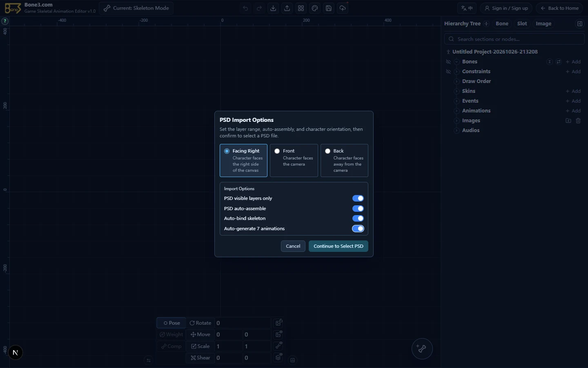Expand the Constraints tree node
This screenshot has height=368, width=588.
pyautogui.click(x=457, y=72)
